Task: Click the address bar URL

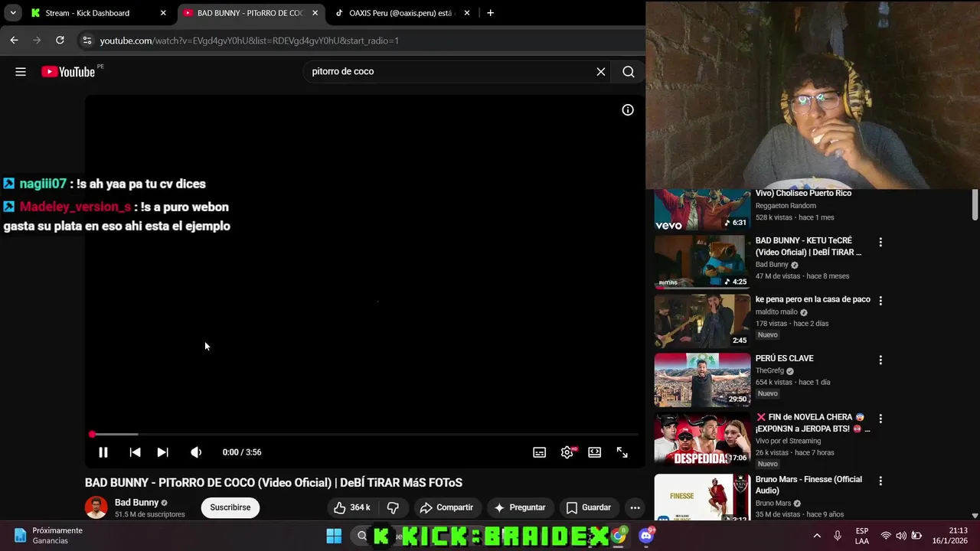Action: click(x=249, y=41)
